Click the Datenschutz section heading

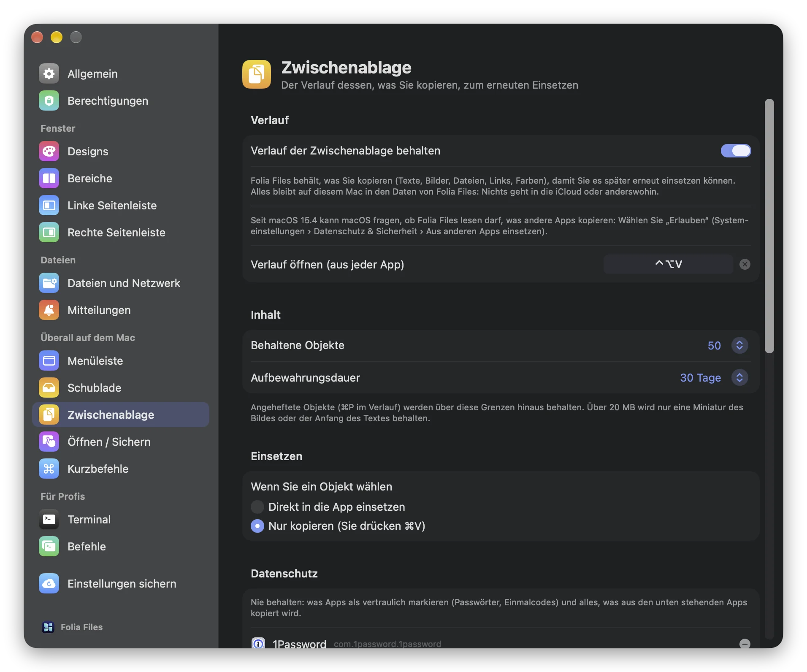coord(284,574)
